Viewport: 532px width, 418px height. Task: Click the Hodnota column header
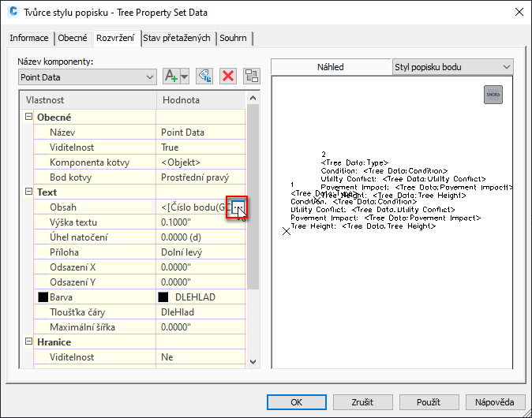[x=200, y=100]
